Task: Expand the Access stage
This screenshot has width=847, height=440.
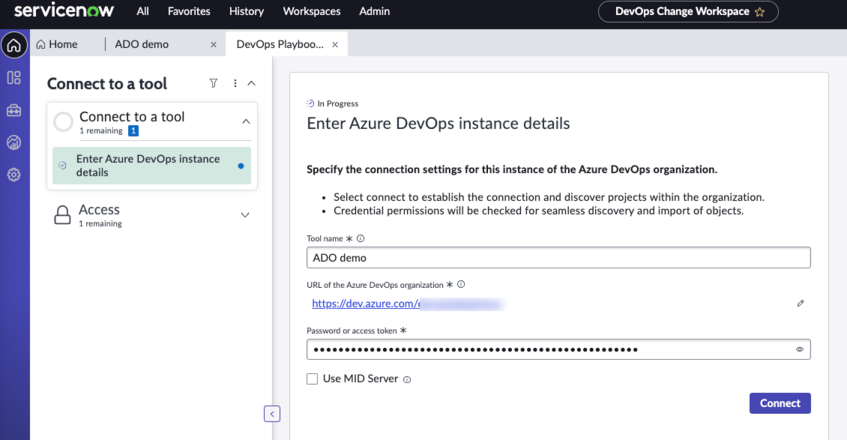Action: (245, 215)
